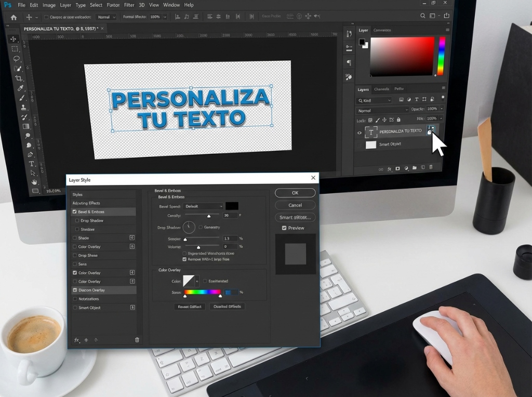Open the 100% dropdown arrow in options bar
The height and width of the screenshot is (397, 532).
pyautogui.click(x=165, y=17)
